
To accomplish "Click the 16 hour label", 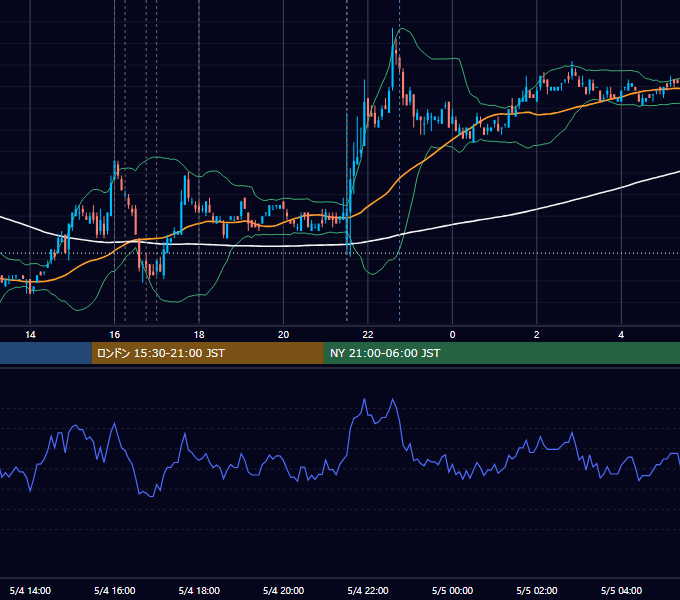I will click(x=114, y=335).
